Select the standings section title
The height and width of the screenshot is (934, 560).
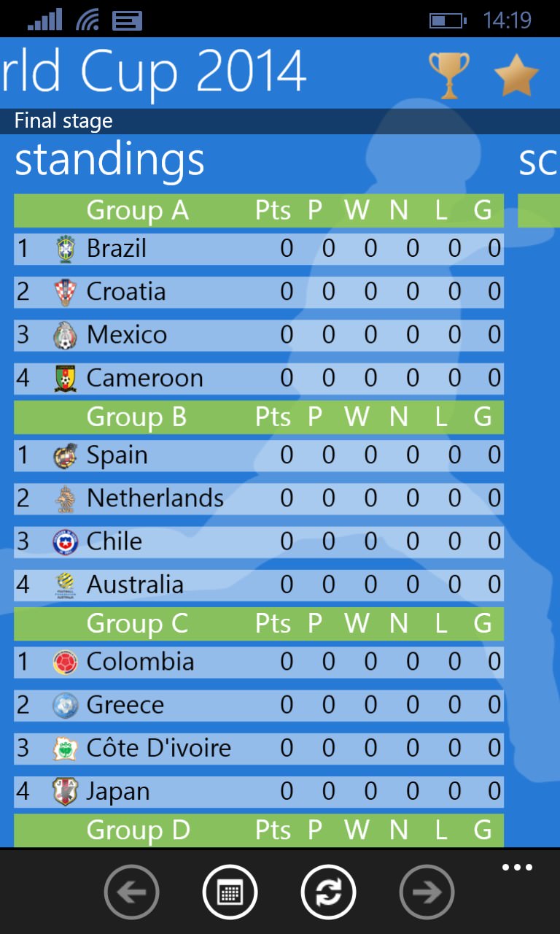109,160
